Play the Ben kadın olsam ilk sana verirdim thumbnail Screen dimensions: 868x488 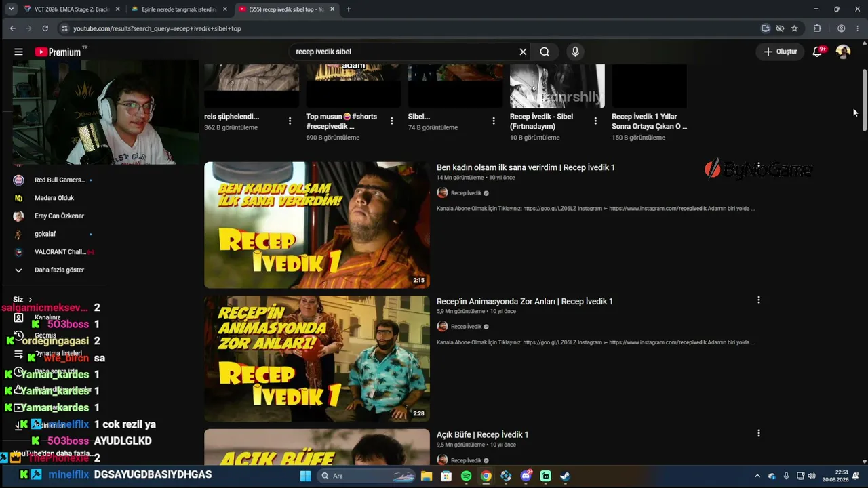[x=317, y=225]
